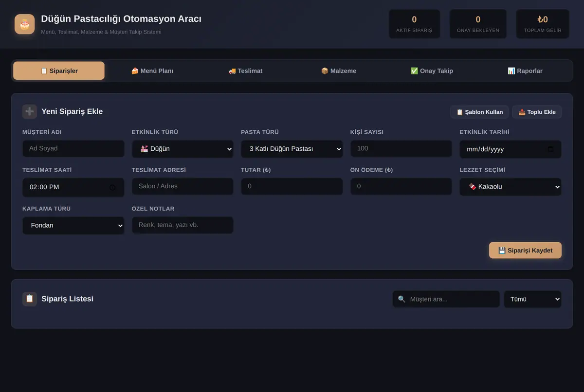Click the Yeni Sipariş Ekle heading
584x392 pixels.
[x=72, y=111]
